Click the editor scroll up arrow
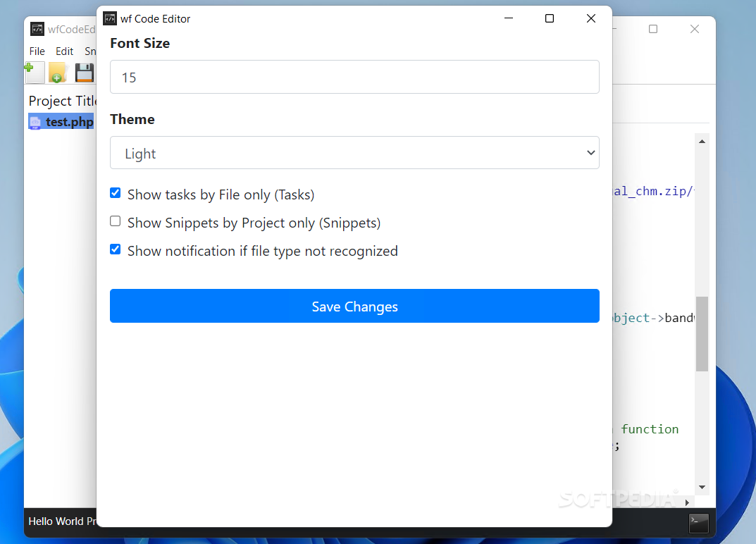 coord(702,142)
